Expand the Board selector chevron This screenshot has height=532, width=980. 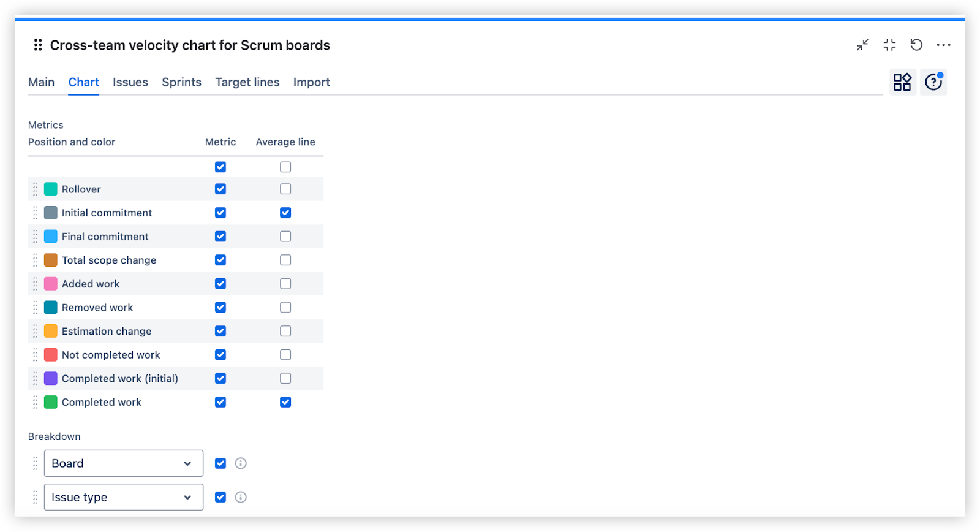point(188,463)
